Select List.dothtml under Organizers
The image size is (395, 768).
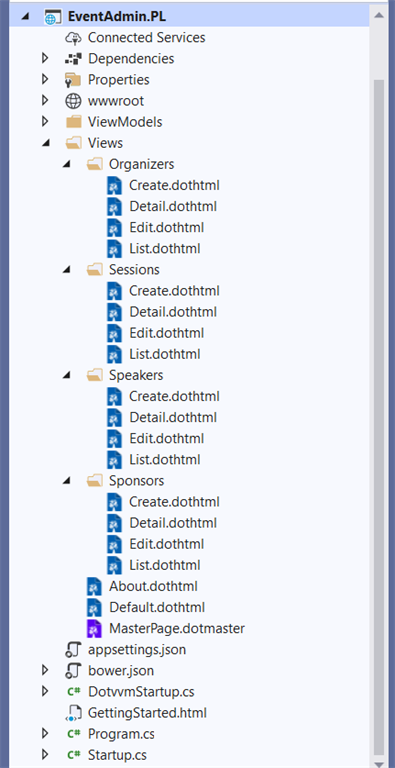click(x=165, y=248)
